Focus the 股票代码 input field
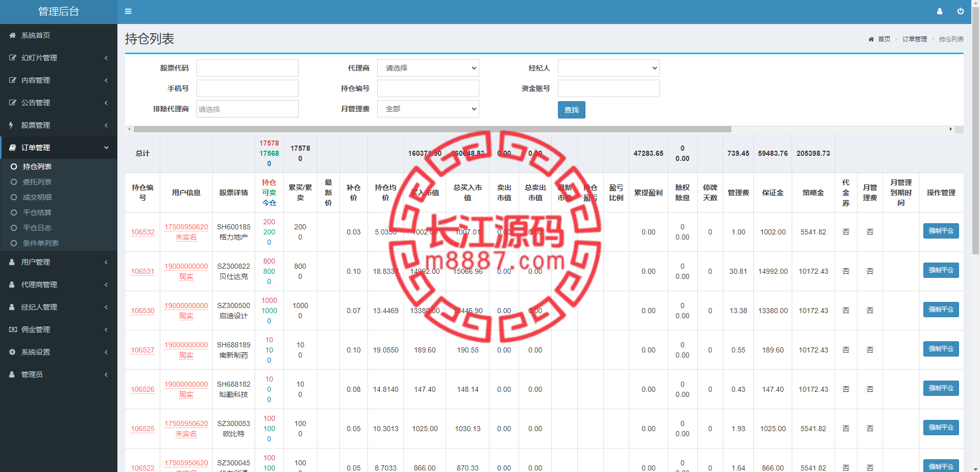Screen dimensions: 980x472 pos(248,68)
